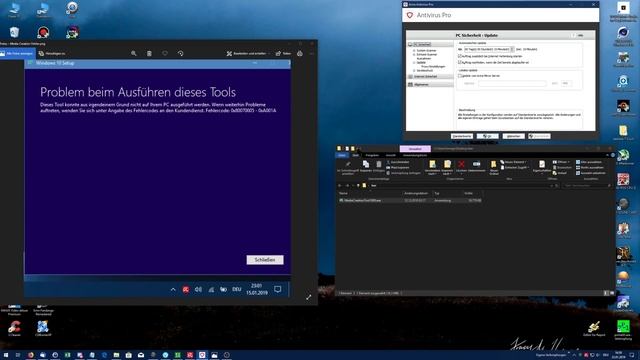Click the mirror server address field in Antivirus

tap(512, 83)
